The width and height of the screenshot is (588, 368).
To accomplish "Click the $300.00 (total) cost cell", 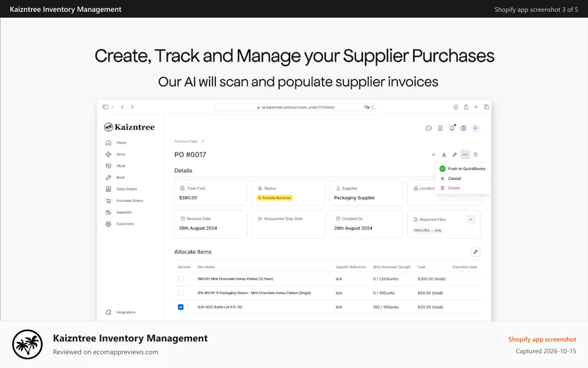I will pyautogui.click(x=432, y=279).
